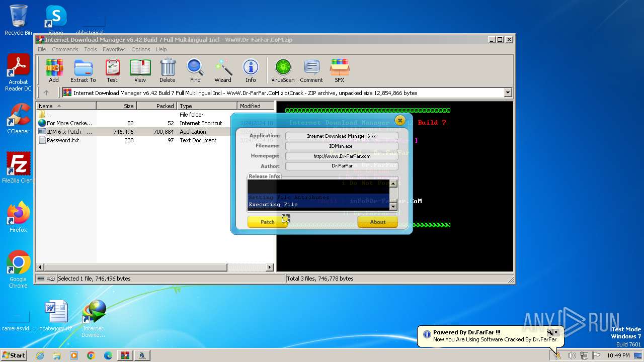Open the Commands menu

pyautogui.click(x=65, y=49)
